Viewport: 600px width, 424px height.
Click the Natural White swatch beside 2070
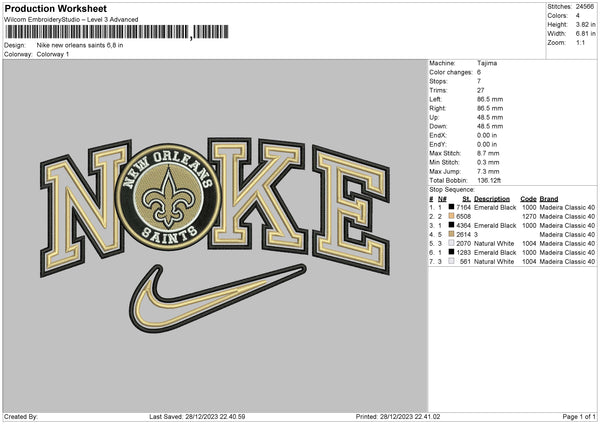(x=452, y=243)
